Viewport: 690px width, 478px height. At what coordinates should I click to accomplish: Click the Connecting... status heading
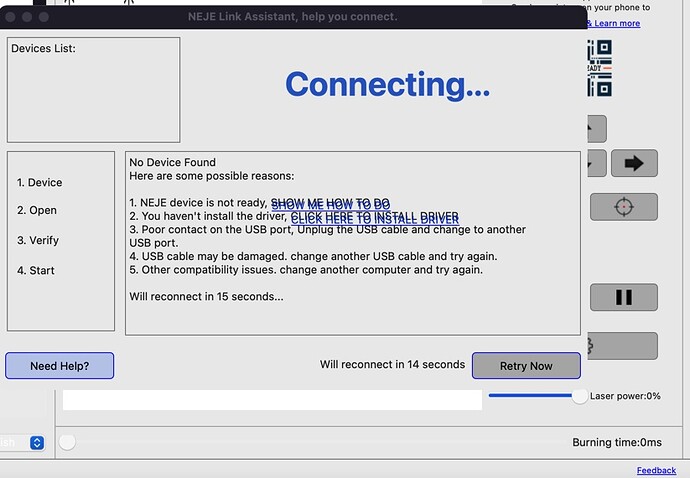(x=387, y=84)
